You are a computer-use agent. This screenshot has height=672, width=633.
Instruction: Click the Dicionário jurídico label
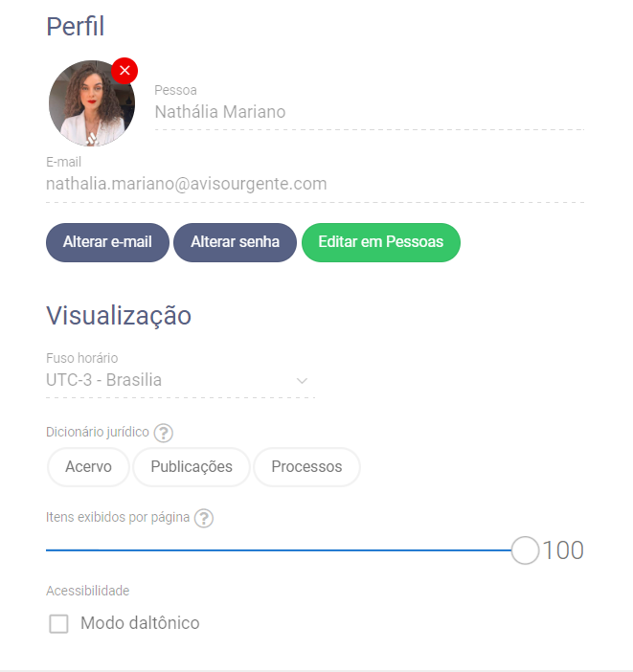(98, 432)
